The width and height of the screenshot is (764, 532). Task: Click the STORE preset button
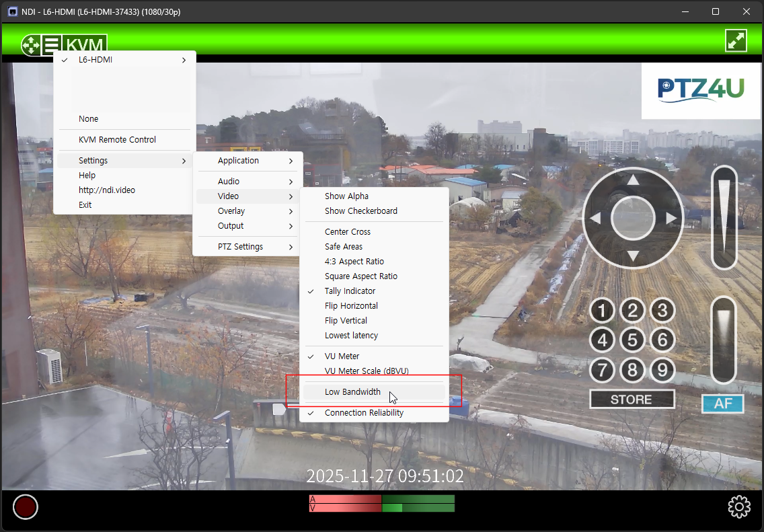[632, 400]
